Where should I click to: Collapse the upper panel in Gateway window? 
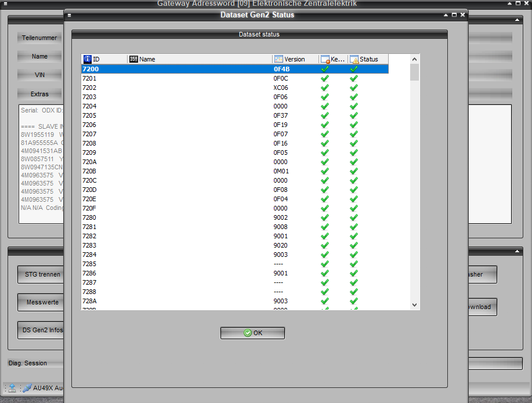coord(517,20)
